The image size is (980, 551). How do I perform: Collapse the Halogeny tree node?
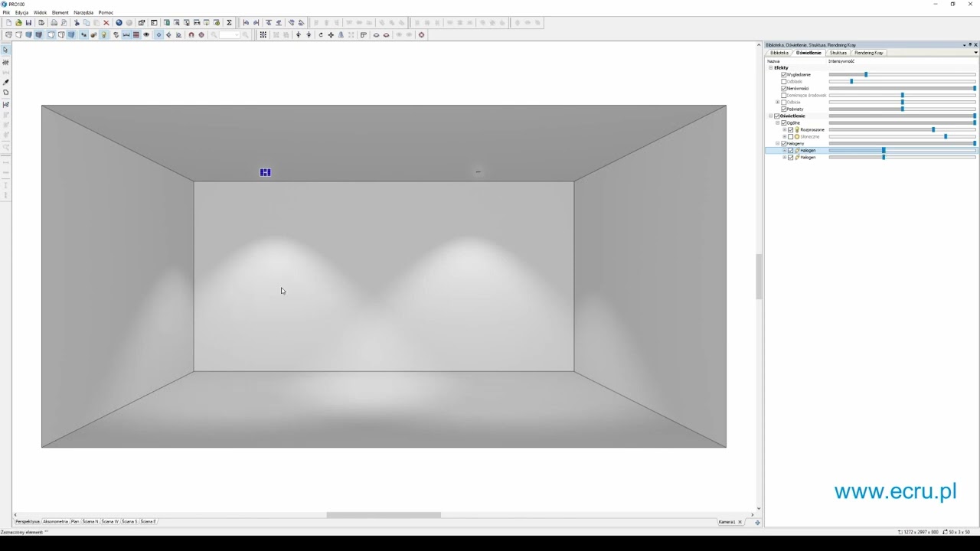(777, 143)
